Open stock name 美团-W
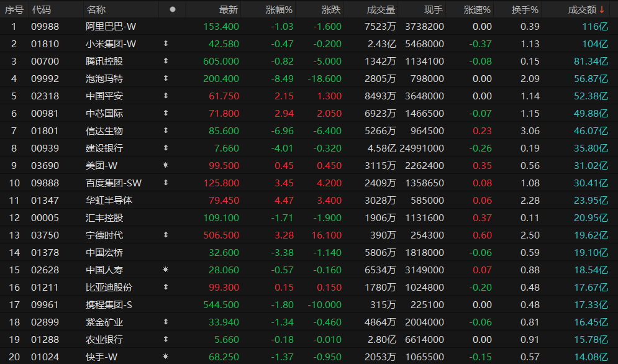The height and width of the screenshot is (364, 618). 101,165
